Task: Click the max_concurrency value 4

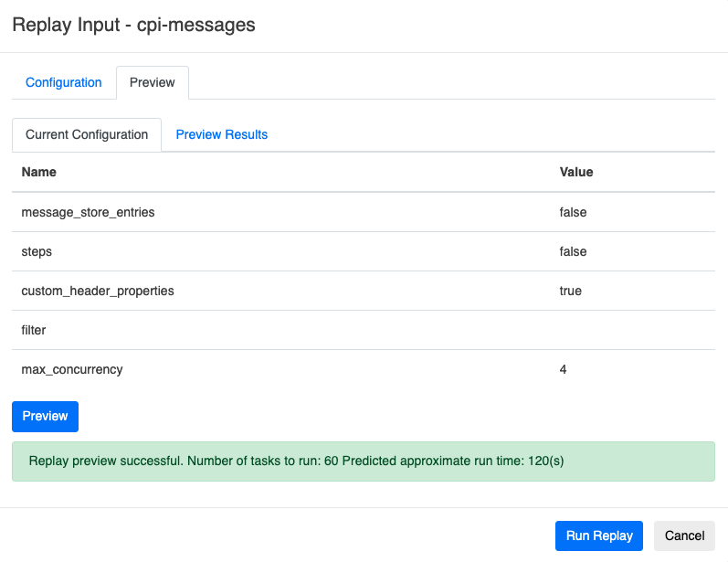Action: coord(564,369)
